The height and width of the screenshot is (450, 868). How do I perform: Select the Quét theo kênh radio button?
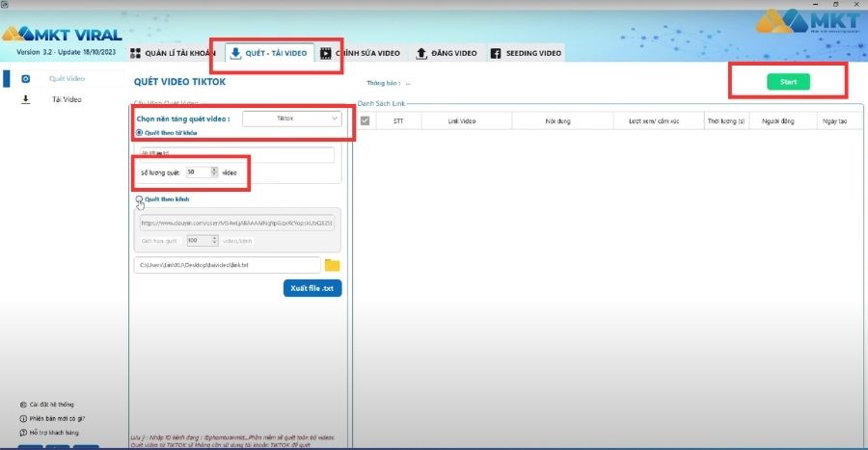[x=139, y=199]
